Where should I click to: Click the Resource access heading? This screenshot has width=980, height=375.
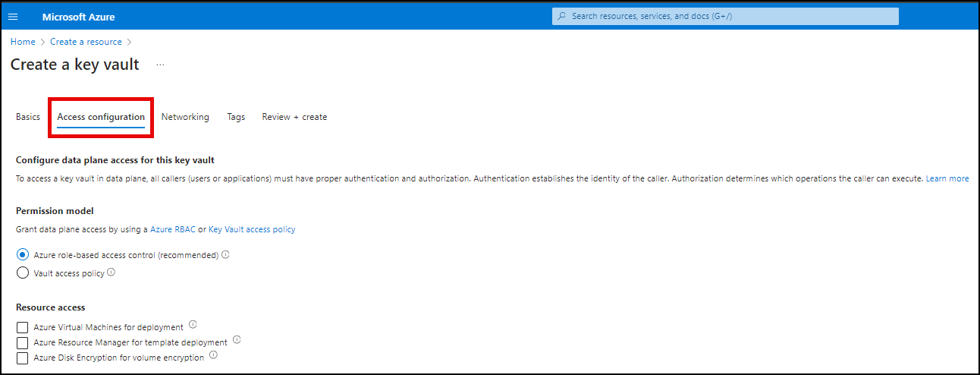51,307
